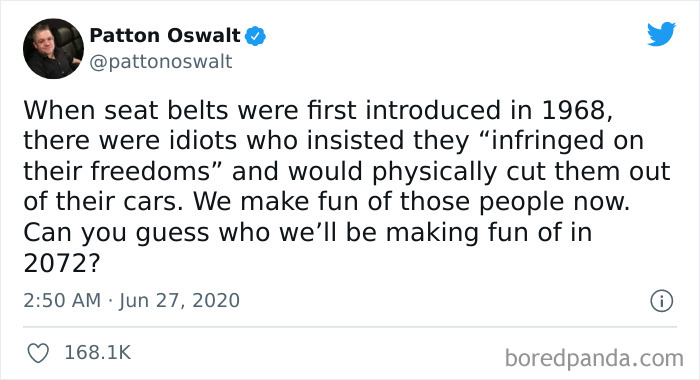Open the @pattonoswalt handle
This screenshot has width=700, height=380.
pos(161,62)
